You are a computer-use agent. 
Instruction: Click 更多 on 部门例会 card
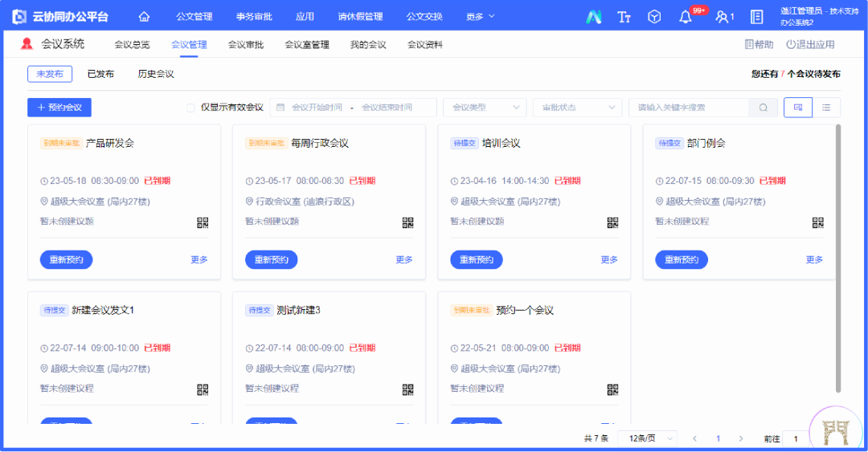[814, 259]
